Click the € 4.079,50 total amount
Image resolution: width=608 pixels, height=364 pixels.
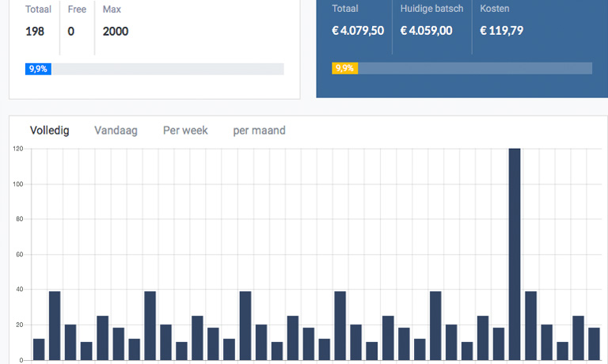coord(358,31)
